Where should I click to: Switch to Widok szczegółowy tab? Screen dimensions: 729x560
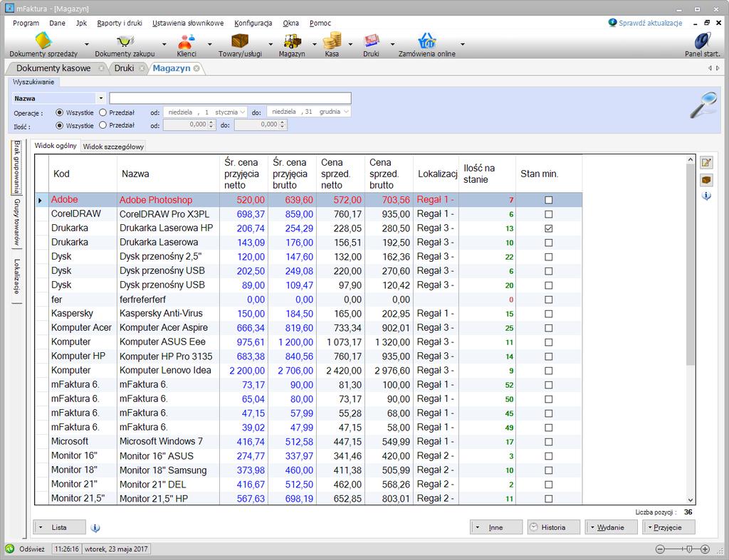point(113,147)
